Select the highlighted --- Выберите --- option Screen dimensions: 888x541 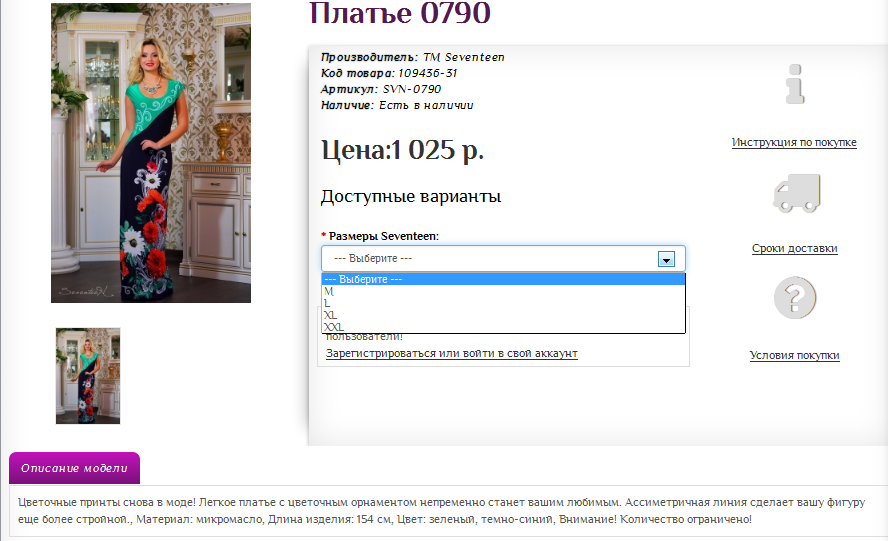point(503,279)
